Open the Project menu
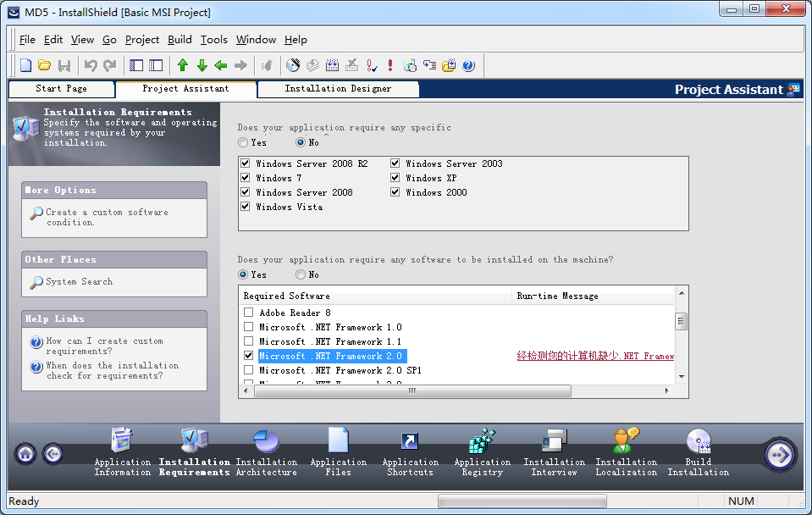 pos(142,40)
